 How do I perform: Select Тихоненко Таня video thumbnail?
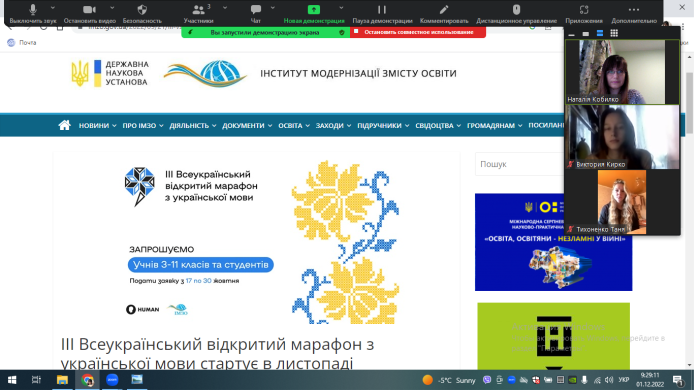(x=622, y=202)
